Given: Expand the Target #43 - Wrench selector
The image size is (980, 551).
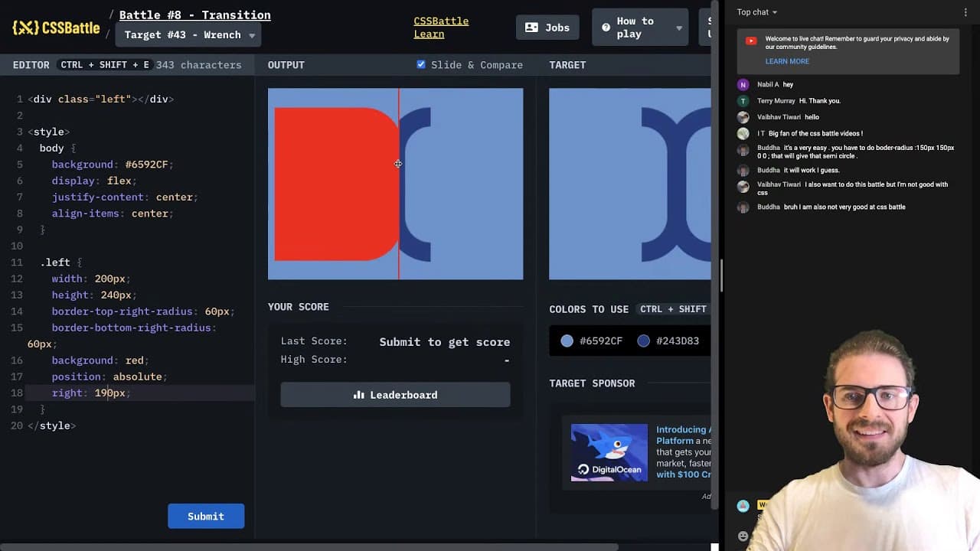Looking at the screenshot, I should pos(188,34).
